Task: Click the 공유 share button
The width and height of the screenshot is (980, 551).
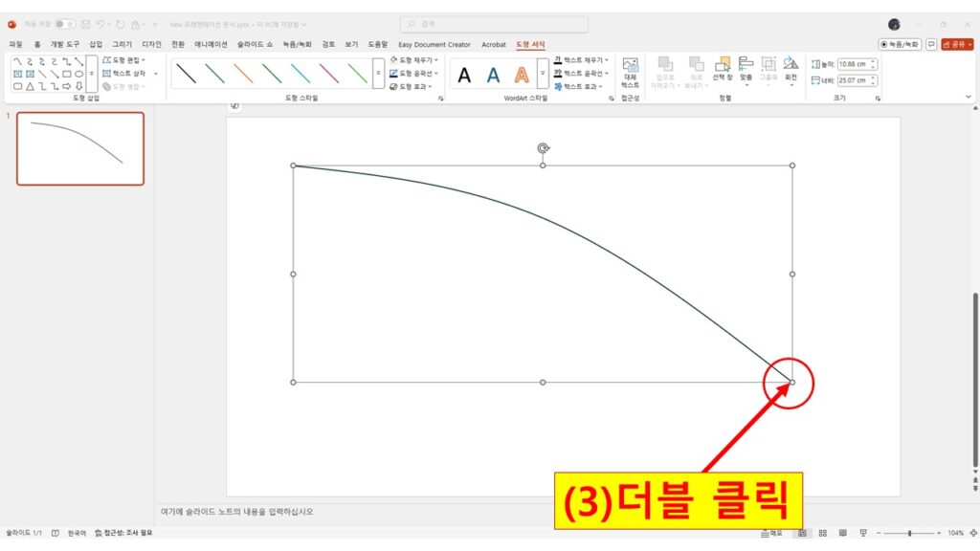Action: coord(957,44)
